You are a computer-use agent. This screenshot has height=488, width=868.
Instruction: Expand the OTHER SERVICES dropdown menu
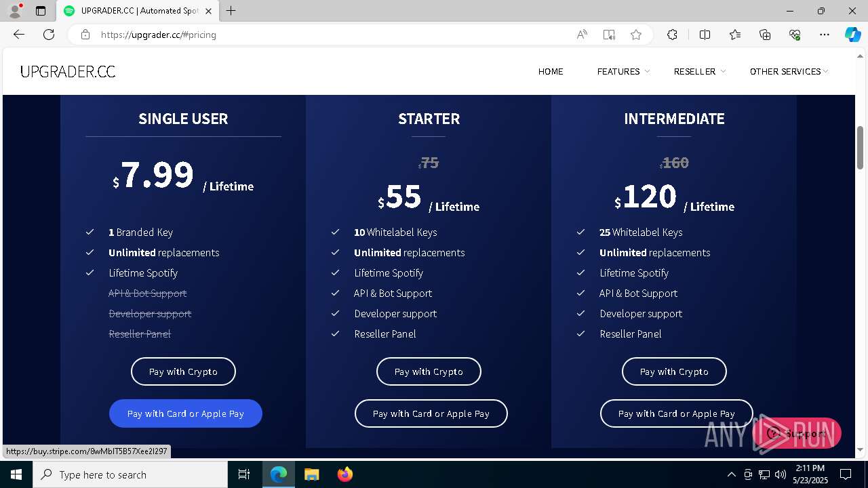tap(789, 71)
